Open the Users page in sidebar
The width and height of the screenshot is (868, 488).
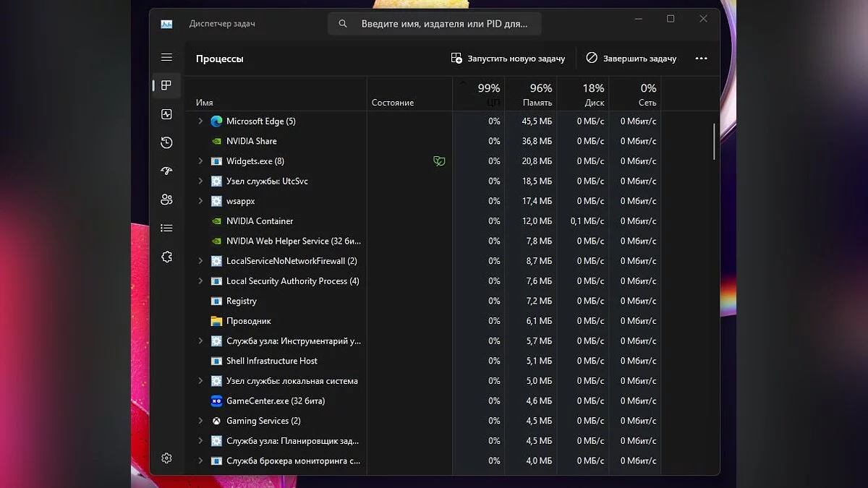click(x=166, y=200)
